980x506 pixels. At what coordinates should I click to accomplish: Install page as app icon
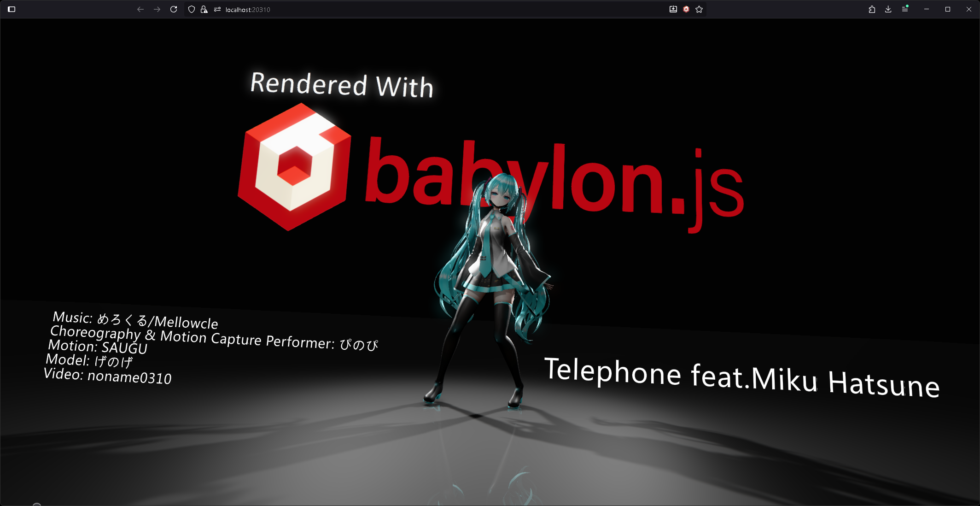point(673,9)
